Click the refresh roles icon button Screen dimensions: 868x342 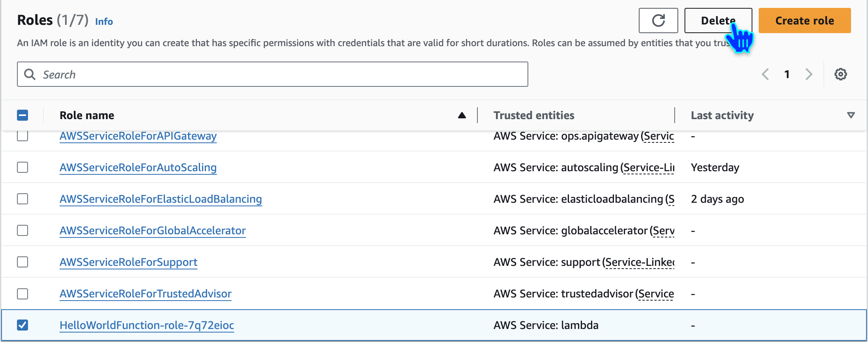tap(658, 21)
